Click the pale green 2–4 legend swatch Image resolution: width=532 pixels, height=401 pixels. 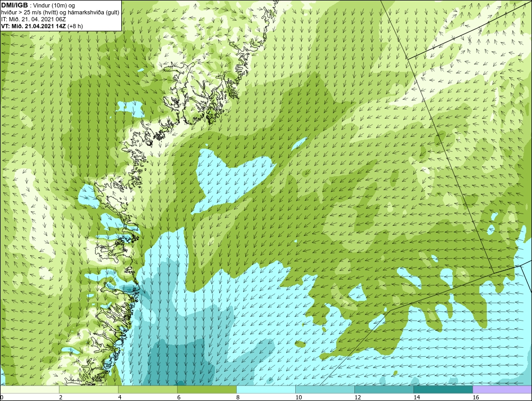[x=88, y=389]
